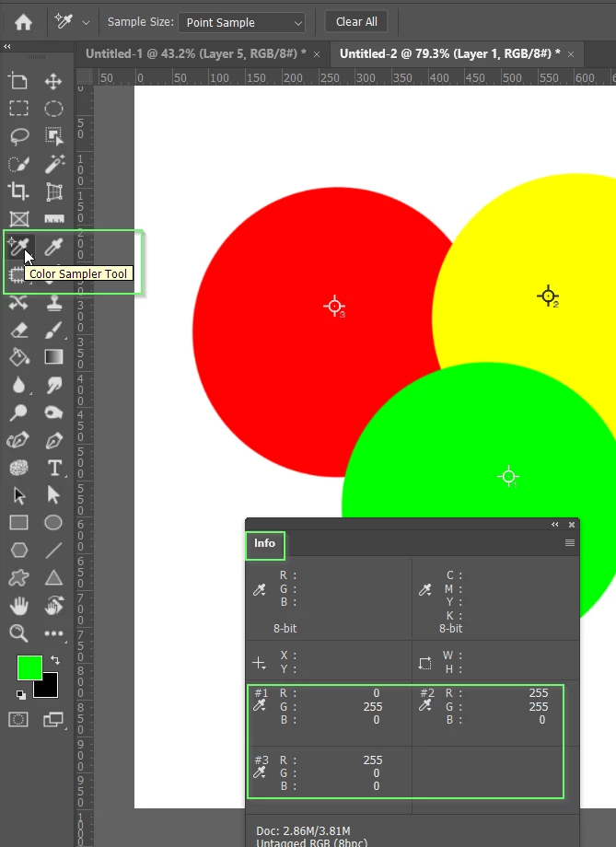Screen dimensions: 616x847
Task: Click the Clear All button
Action: (356, 22)
